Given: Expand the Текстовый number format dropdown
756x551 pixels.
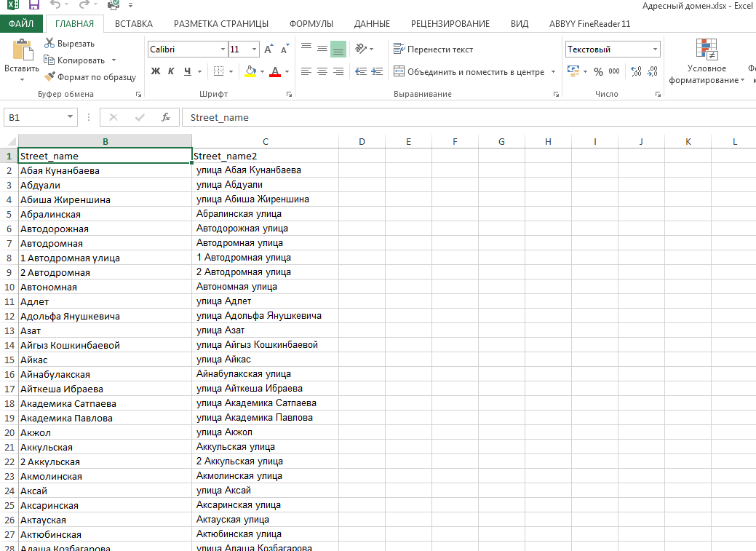Looking at the screenshot, I should click(x=655, y=49).
